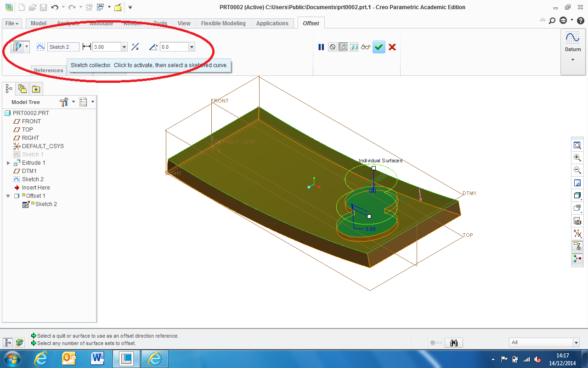
Task: Toggle the Spin Center icon
Action: [x=577, y=259]
